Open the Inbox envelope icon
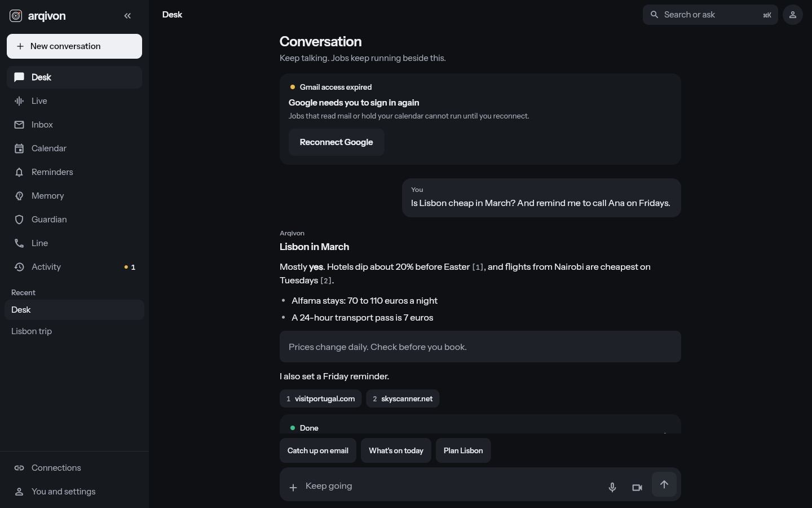Screen dimensions: 812x508 click(x=19, y=125)
